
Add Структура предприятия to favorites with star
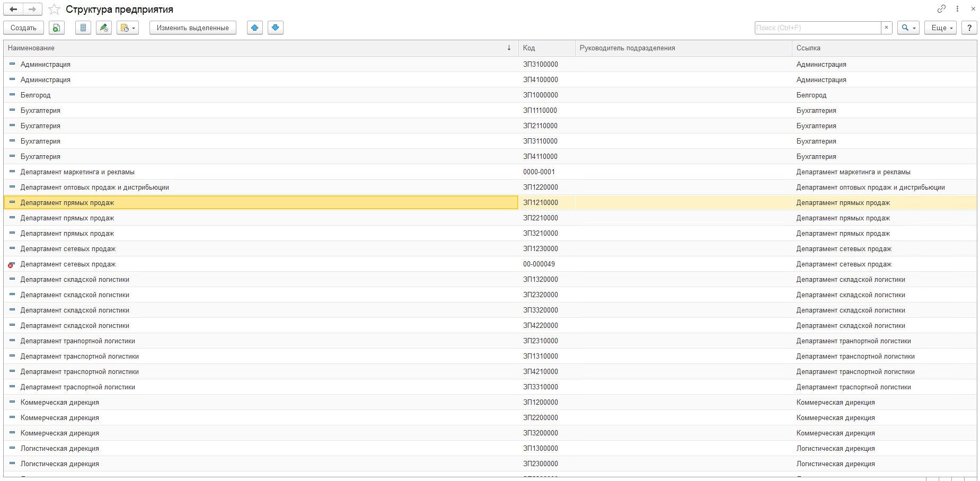coord(54,10)
